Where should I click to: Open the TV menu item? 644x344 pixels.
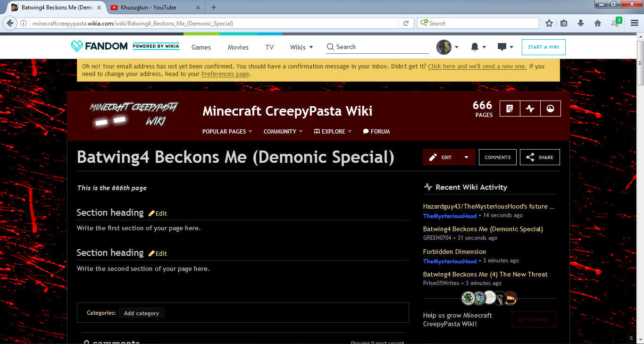[269, 47]
